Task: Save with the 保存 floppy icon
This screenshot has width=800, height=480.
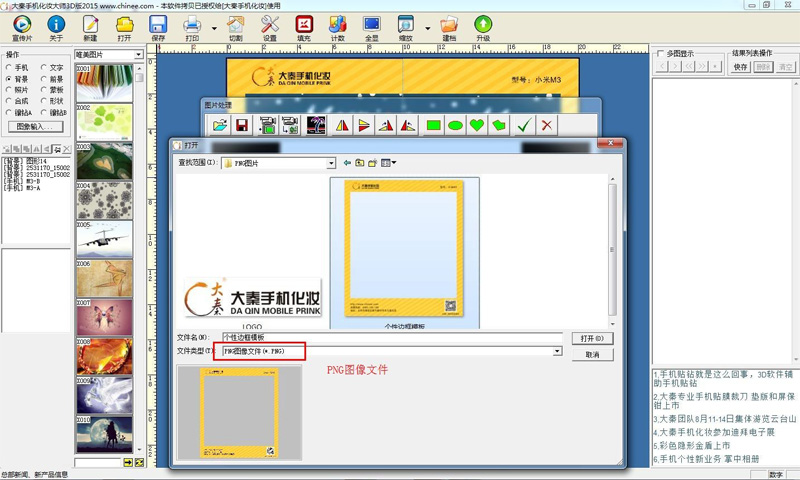Action: coord(158,24)
